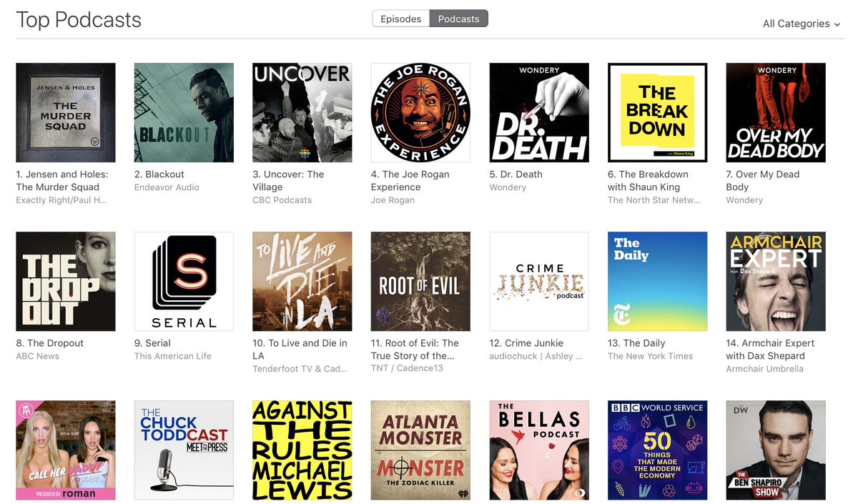Click the title '2. Blackout'
858x504 pixels.
pyautogui.click(x=159, y=174)
